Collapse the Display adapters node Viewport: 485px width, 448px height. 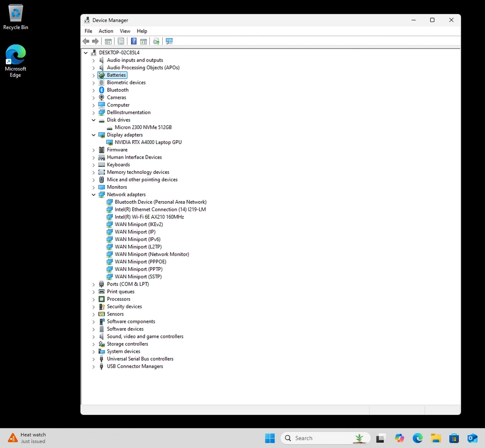click(93, 135)
